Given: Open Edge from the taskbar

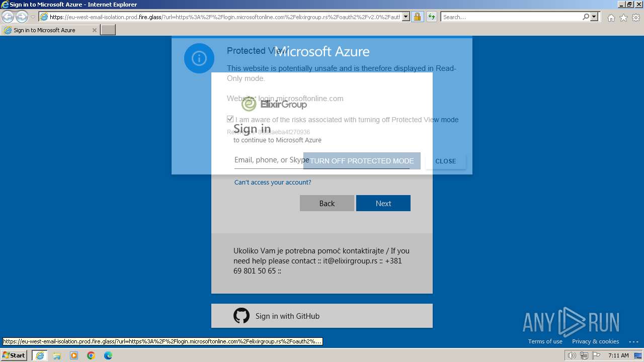Looking at the screenshot, I should [108, 355].
